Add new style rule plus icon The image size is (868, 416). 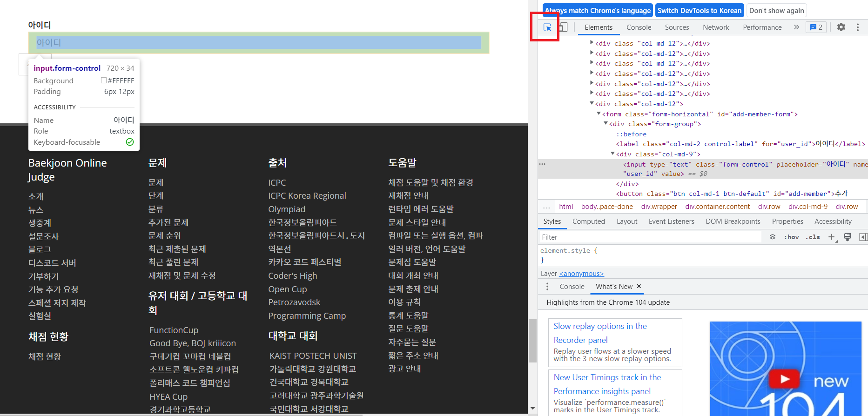coord(832,237)
